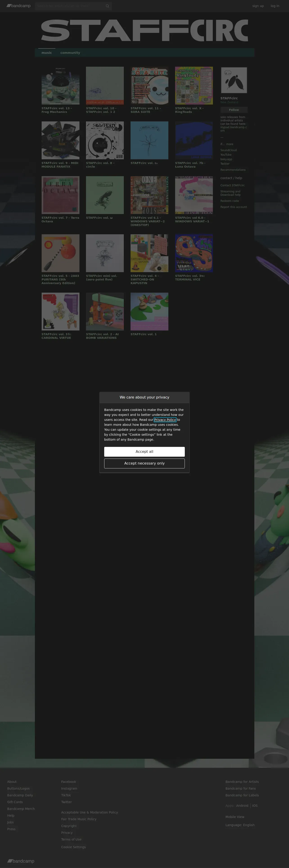
Task: Open the 2A03 PURITANS album cover
Action: point(61,253)
